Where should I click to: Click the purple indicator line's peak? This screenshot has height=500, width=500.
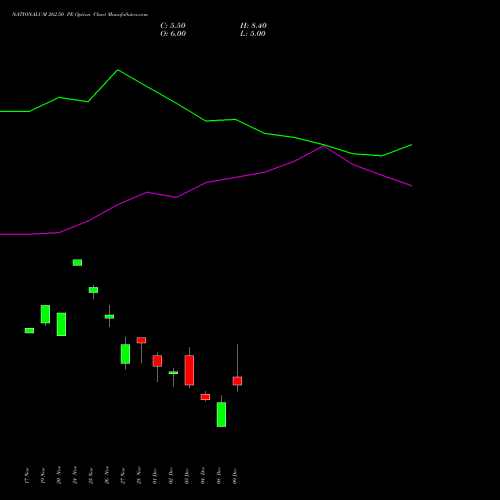click(323, 146)
